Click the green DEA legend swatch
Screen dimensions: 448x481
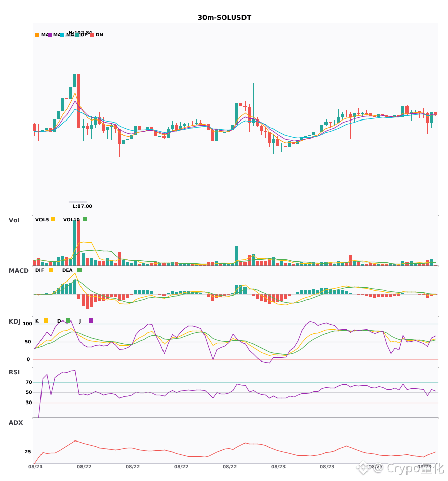[79, 270]
